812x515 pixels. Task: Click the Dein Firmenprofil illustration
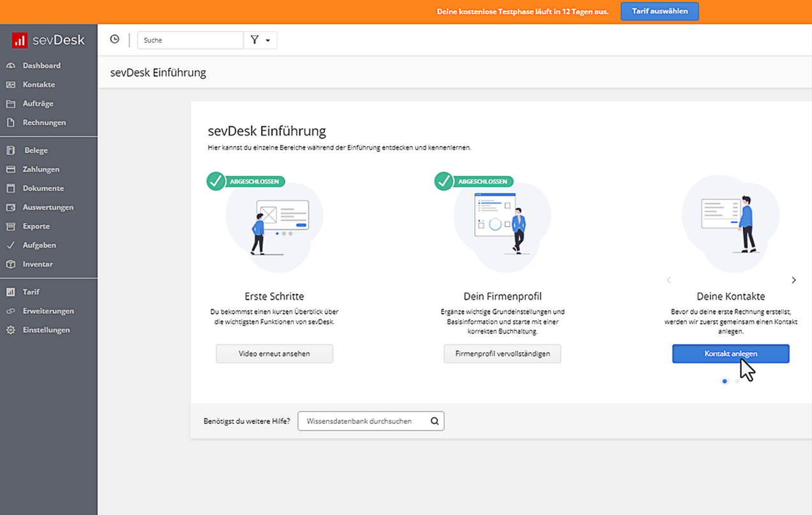(502, 222)
